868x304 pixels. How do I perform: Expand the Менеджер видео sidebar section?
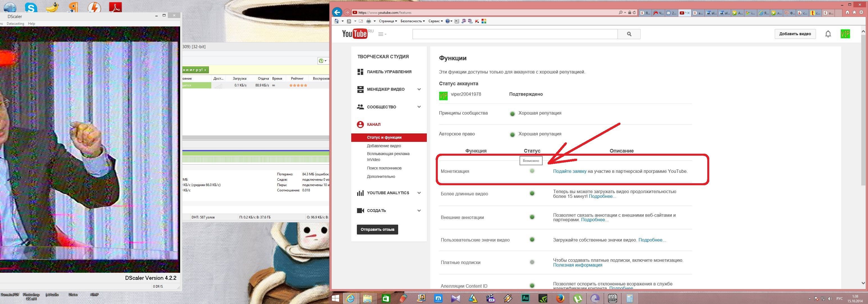pyautogui.click(x=419, y=90)
